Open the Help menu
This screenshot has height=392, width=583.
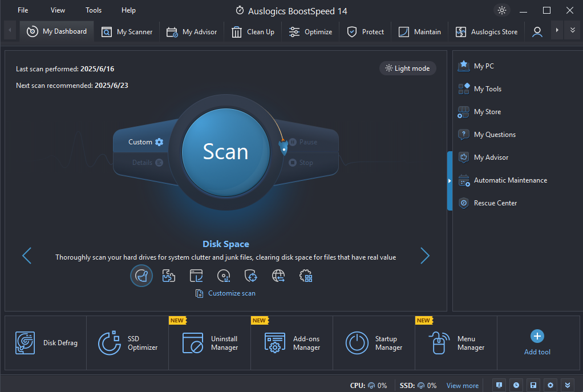tap(128, 10)
